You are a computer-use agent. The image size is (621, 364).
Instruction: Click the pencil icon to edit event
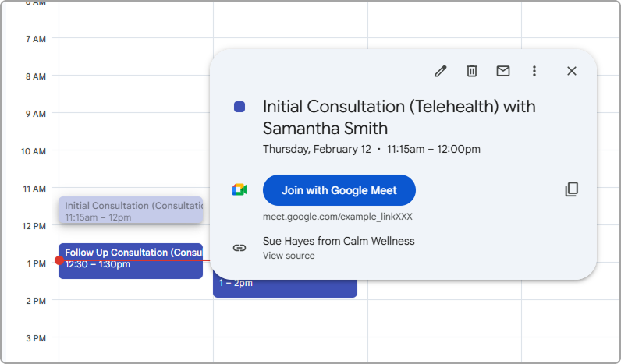441,71
